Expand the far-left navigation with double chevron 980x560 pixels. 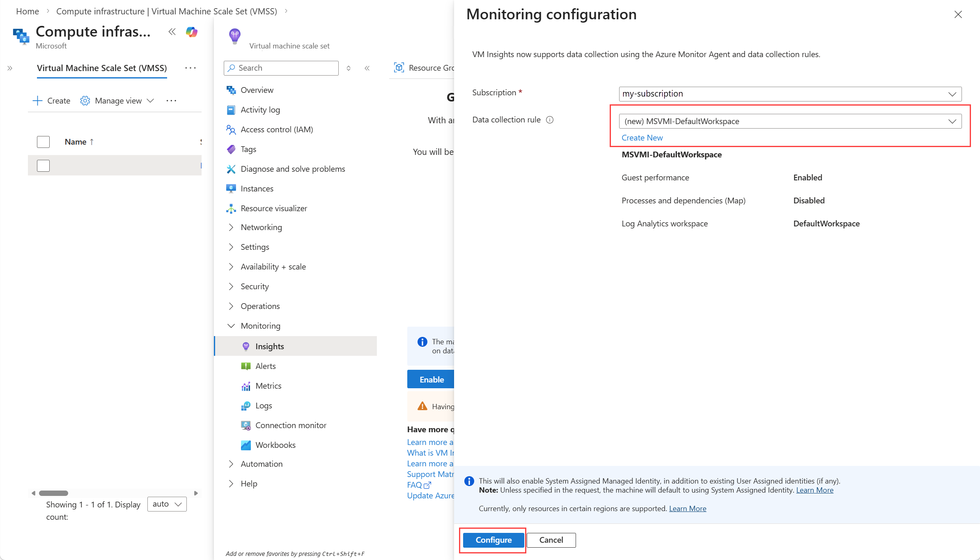click(x=10, y=68)
